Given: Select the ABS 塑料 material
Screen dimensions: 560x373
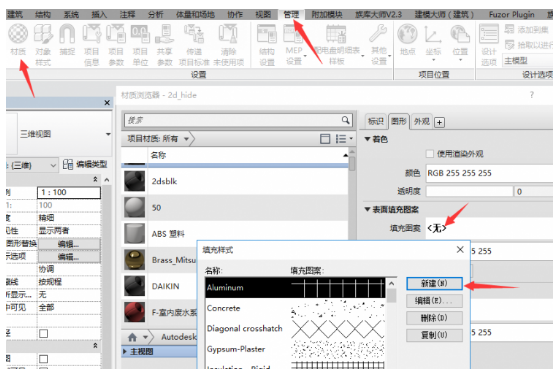Looking at the screenshot, I should pyautogui.click(x=236, y=234).
